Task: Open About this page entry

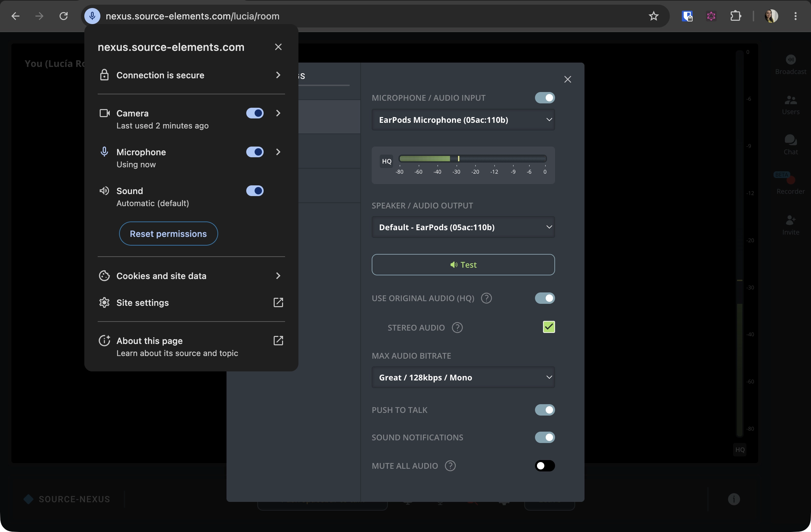Action: pyautogui.click(x=191, y=347)
